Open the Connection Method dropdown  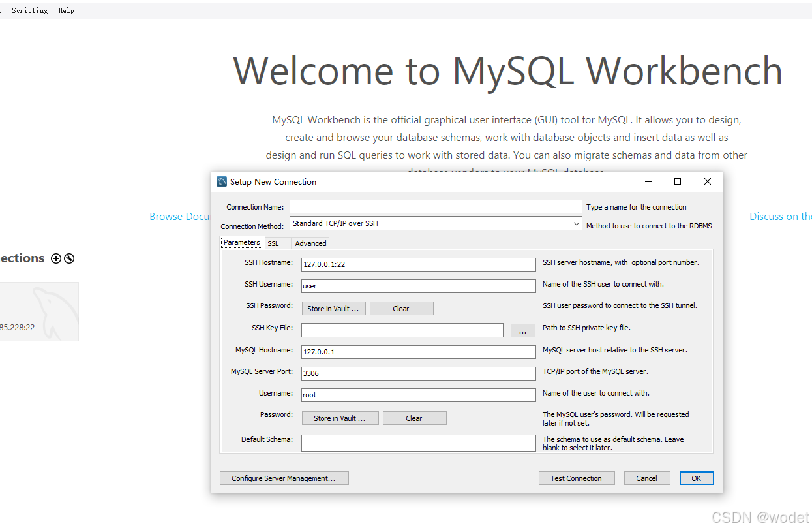(436, 224)
